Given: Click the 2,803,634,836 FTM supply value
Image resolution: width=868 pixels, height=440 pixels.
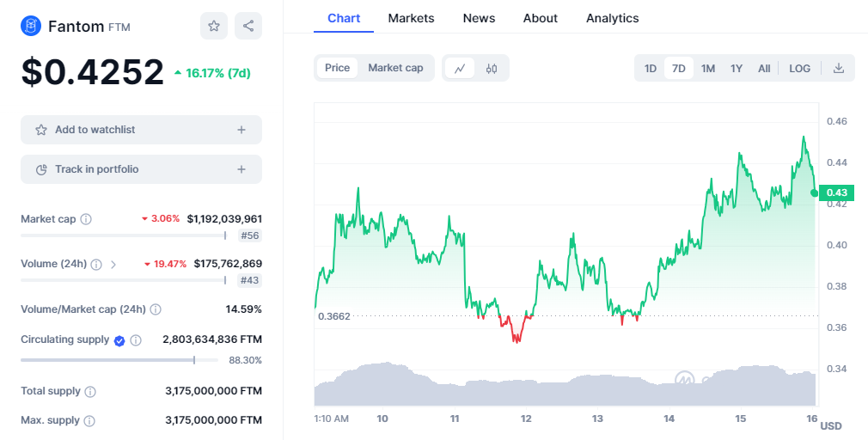Looking at the screenshot, I should click(212, 339).
